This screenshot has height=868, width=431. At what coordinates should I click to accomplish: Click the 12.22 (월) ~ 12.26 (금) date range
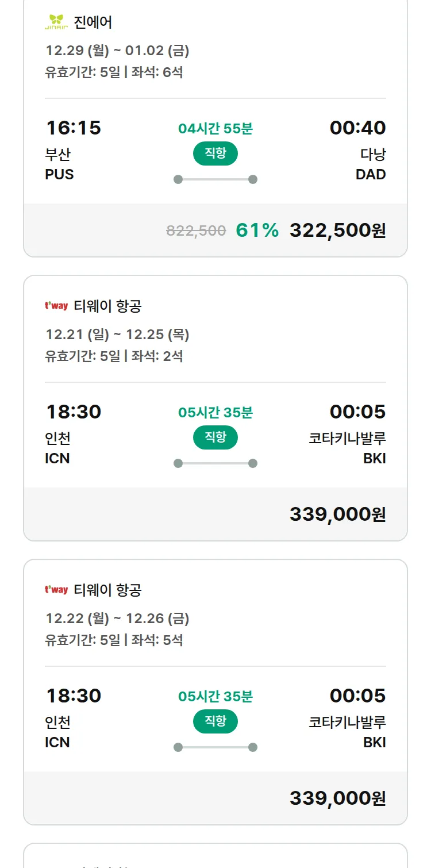tap(117, 619)
